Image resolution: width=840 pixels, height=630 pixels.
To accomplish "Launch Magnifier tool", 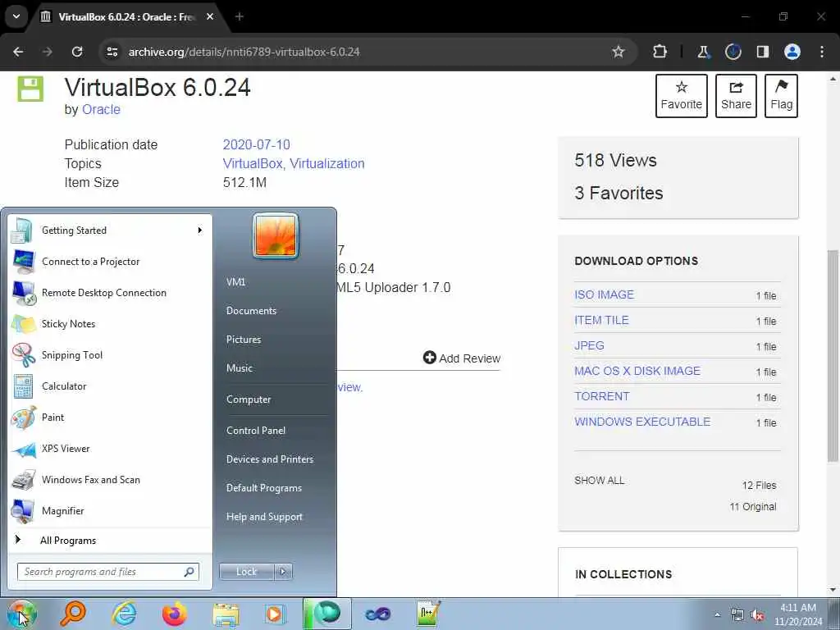I will (110, 510).
